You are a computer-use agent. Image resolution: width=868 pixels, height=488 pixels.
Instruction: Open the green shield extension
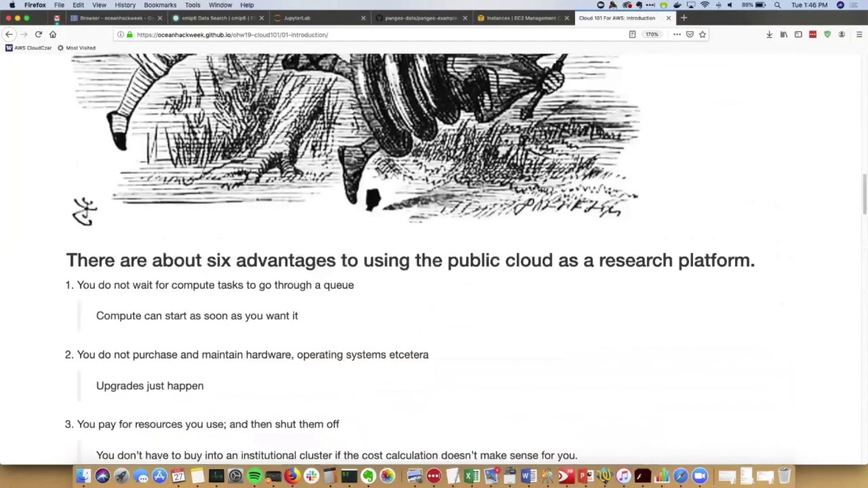(x=827, y=35)
